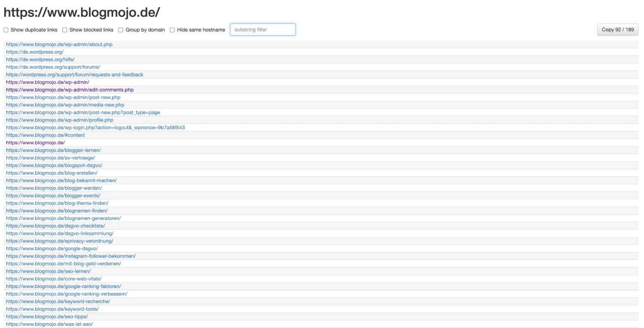Open the wp-admin/about.php link

(x=59, y=44)
